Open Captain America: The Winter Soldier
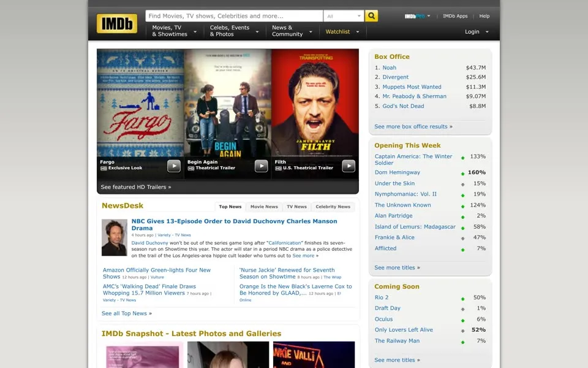This screenshot has width=588, height=368. coord(413,159)
